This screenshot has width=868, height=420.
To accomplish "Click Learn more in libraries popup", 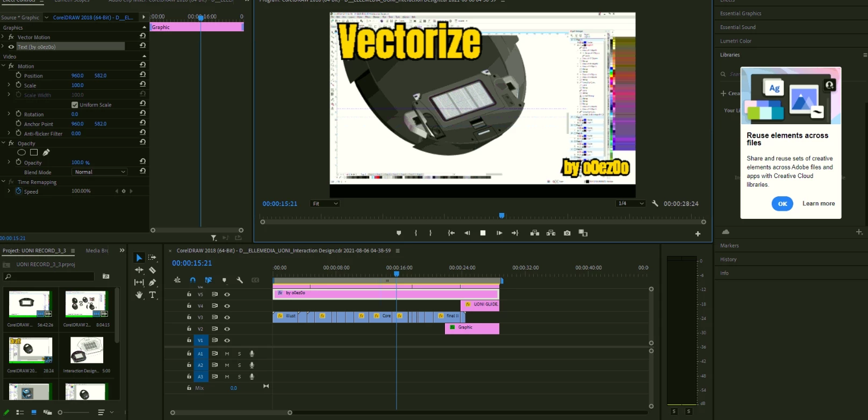I will [819, 204].
